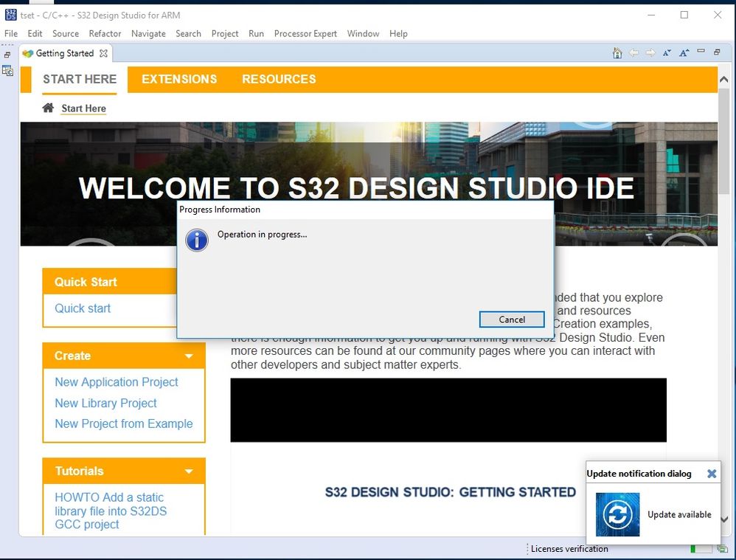736x560 pixels.
Task: Reduce font size with small A icon
Action: pyautogui.click(x=667, y=53)
